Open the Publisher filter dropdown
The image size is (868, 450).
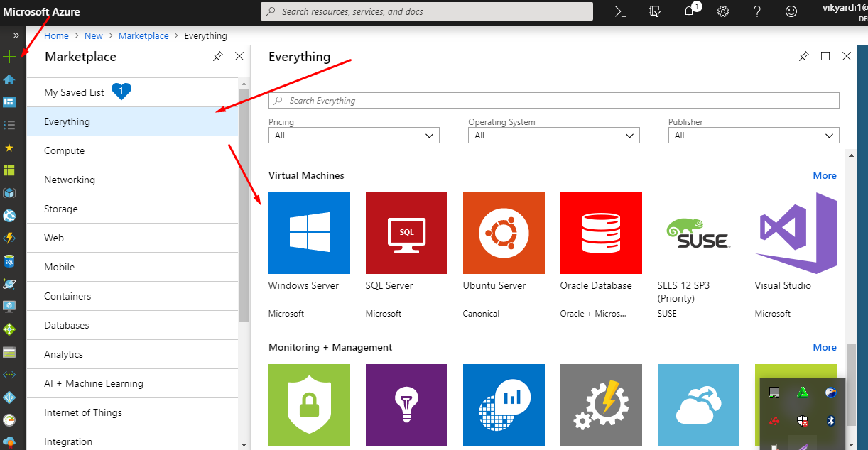pos(754,135)
